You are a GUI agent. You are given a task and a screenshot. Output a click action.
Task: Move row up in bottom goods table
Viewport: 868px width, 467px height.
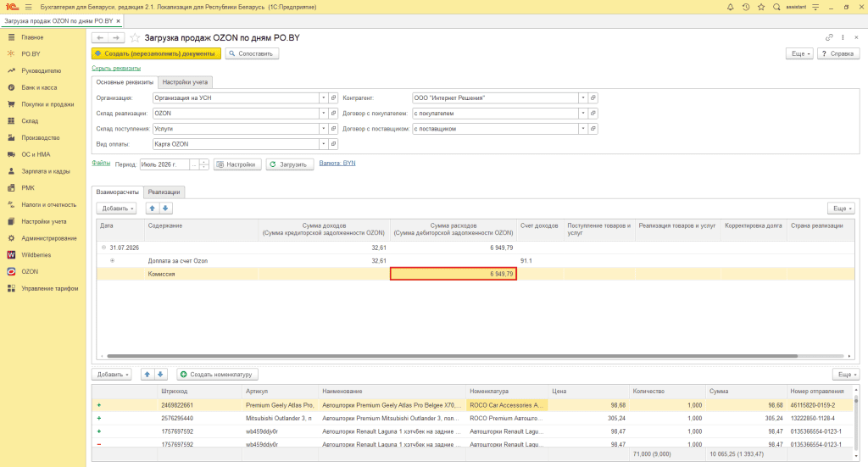pyautogui.click(x=147, y=375)
